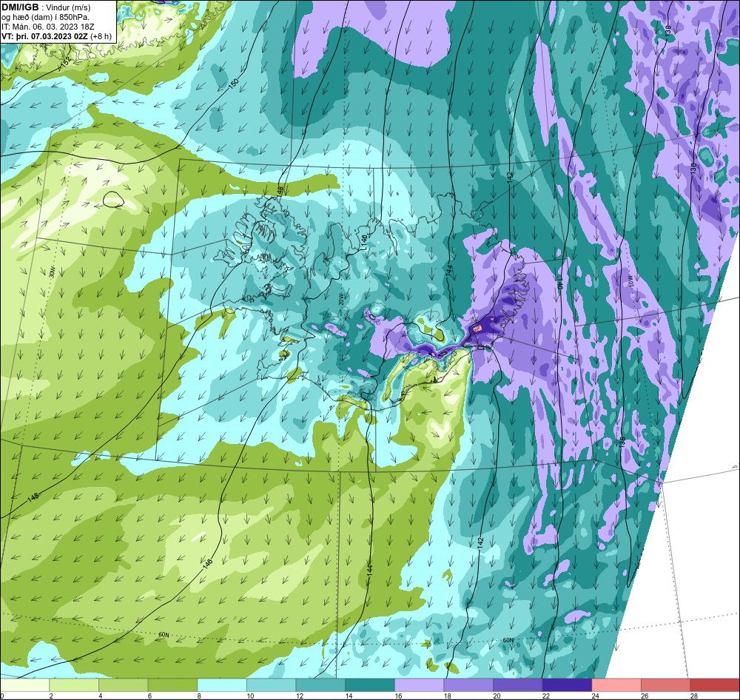
Task: Click the legend value 20
Action: pyautogui.click(x=497, y=696)
